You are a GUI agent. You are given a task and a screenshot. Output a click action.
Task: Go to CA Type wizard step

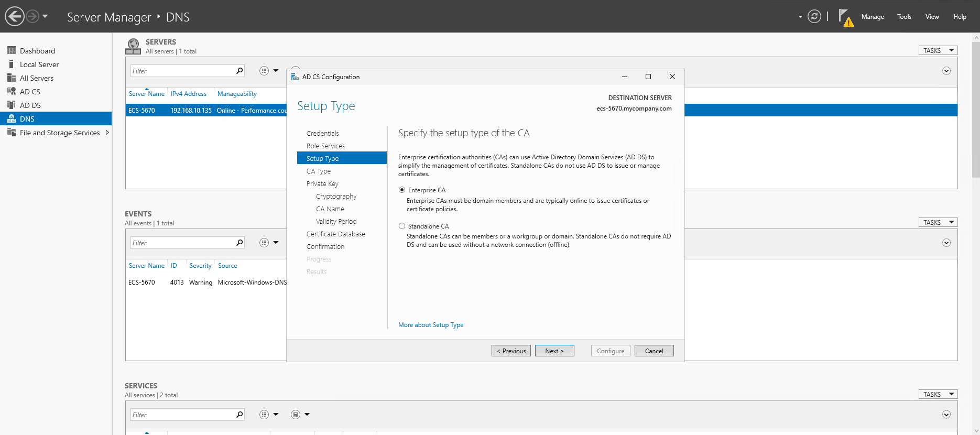(x=319, y=171)
